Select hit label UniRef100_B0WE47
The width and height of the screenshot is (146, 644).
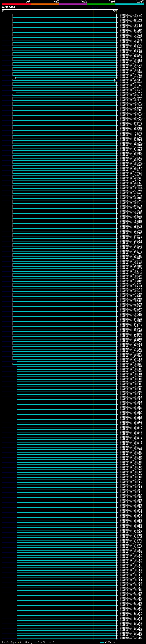pyautogui.click(x=131, y=271)
